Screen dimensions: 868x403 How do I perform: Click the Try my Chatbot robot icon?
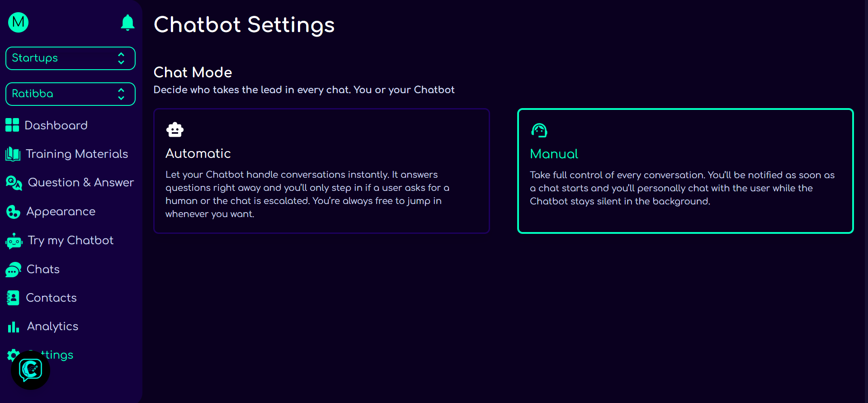14,241
